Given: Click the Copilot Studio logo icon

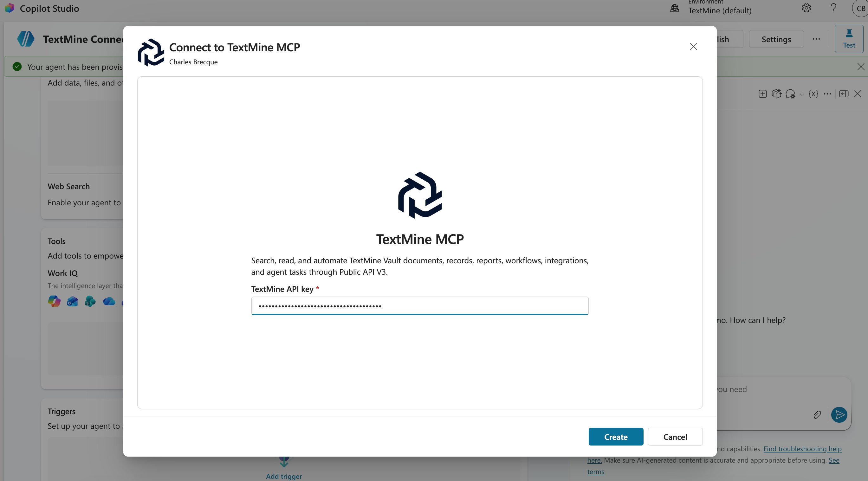Looking at the screenshot, I should (10, 8).
